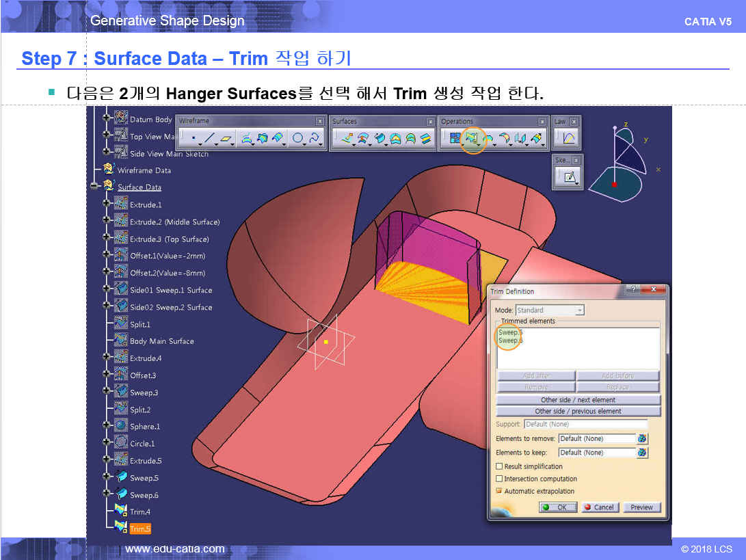Click the Join icon in Operations toolbar
The width and height of the screenshot is (746, 560).
point(454,139)
